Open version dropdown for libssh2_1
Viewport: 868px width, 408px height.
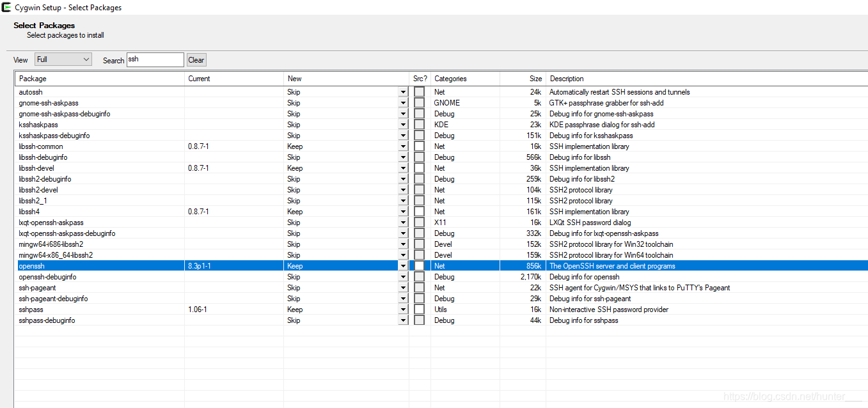(x=403, y=201)
